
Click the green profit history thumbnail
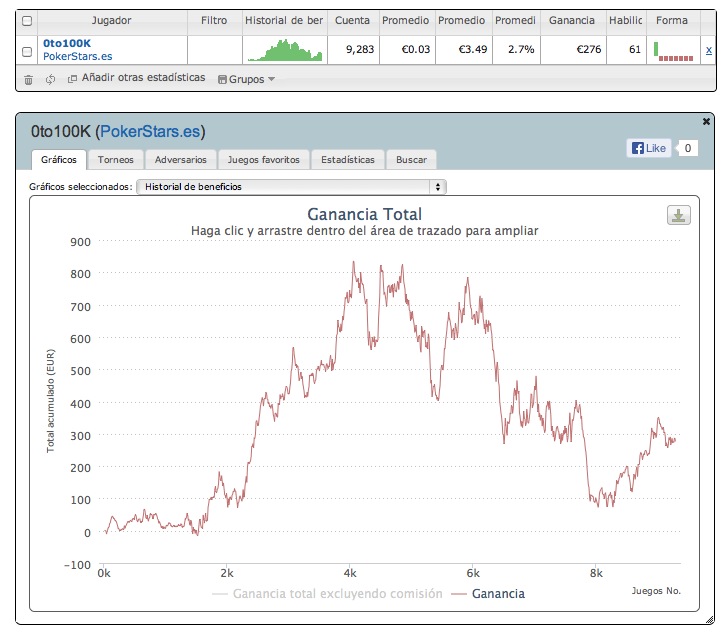pos(285,50)
